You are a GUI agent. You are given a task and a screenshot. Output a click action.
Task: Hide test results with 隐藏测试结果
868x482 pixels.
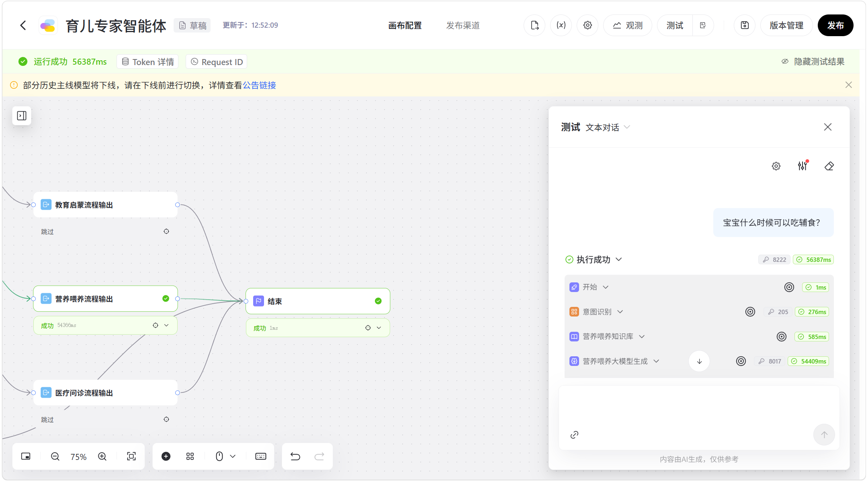click(x=813, y=61)
